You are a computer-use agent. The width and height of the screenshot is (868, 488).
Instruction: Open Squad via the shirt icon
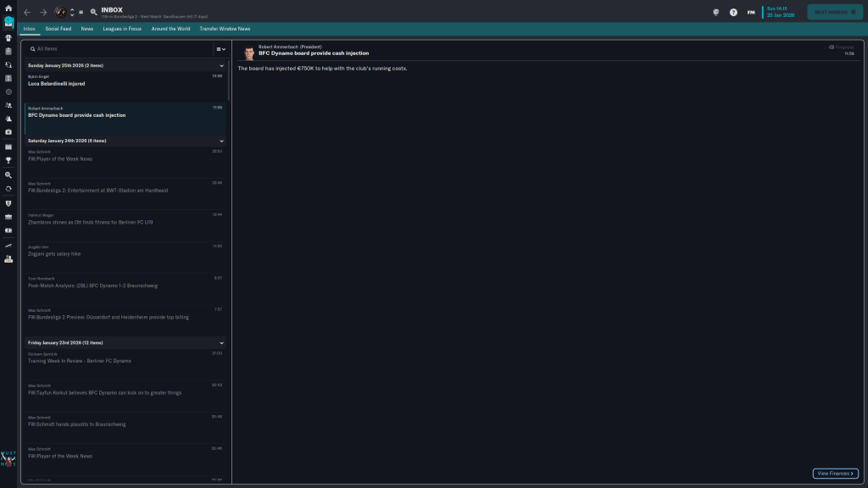click(8, 37)
